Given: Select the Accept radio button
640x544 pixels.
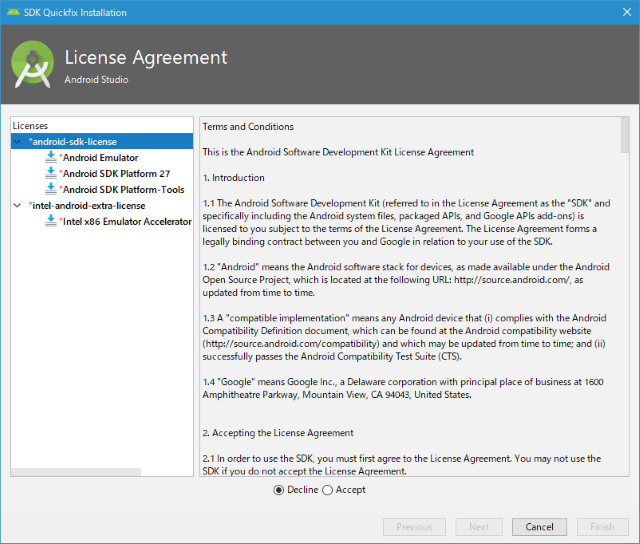Looking at the screenshot, I should coord(327,490).
